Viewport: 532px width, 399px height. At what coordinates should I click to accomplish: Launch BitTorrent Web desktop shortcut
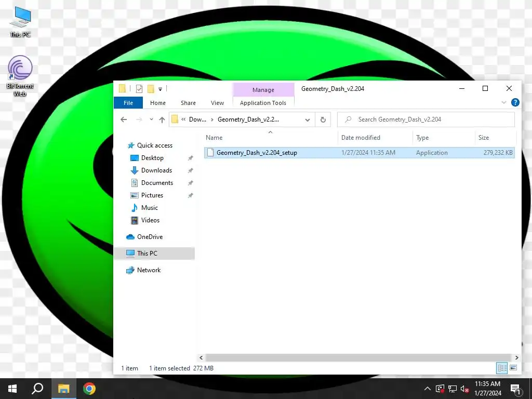coord(20,76)
